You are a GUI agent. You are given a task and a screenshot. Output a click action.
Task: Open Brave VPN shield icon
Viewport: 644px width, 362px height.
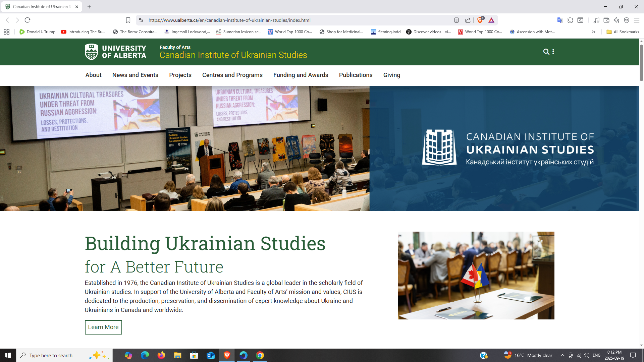(627, 20)
